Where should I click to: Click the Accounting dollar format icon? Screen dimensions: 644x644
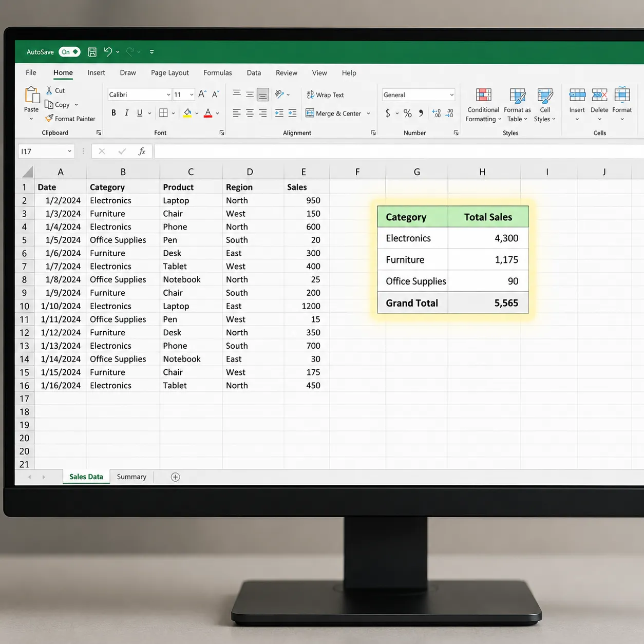[388, 113]
